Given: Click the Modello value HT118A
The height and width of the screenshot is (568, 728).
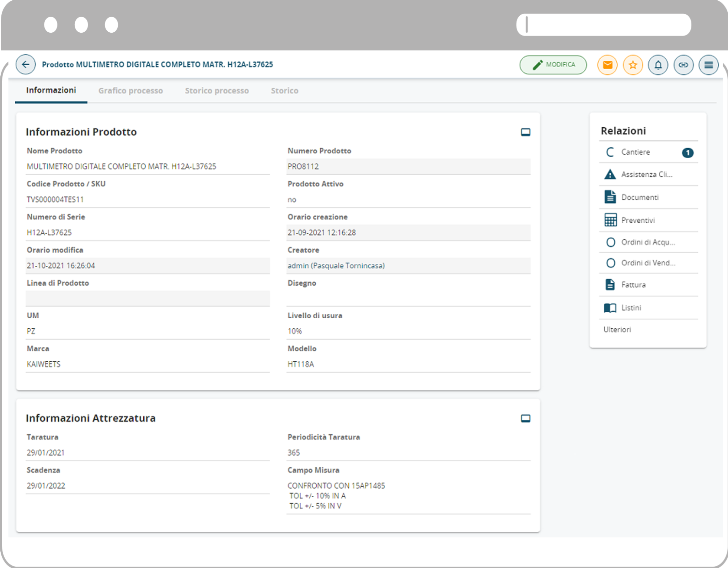Looking at the screenshot, I should pos(301,364).
